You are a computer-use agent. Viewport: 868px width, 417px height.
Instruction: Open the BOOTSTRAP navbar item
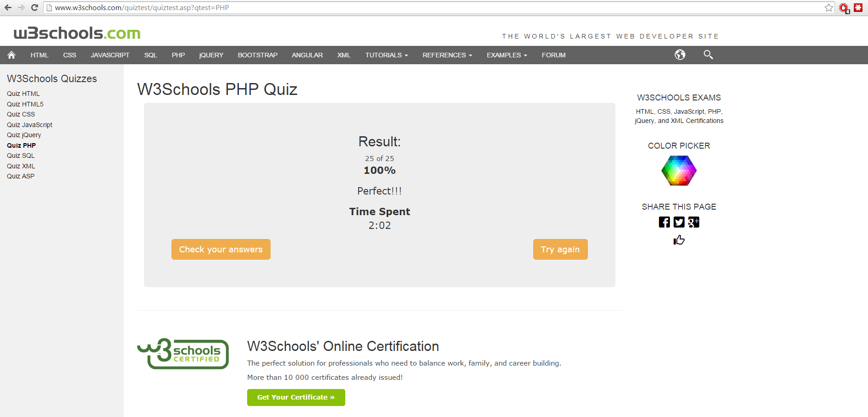pyautogui.click(x=258, y=55)
